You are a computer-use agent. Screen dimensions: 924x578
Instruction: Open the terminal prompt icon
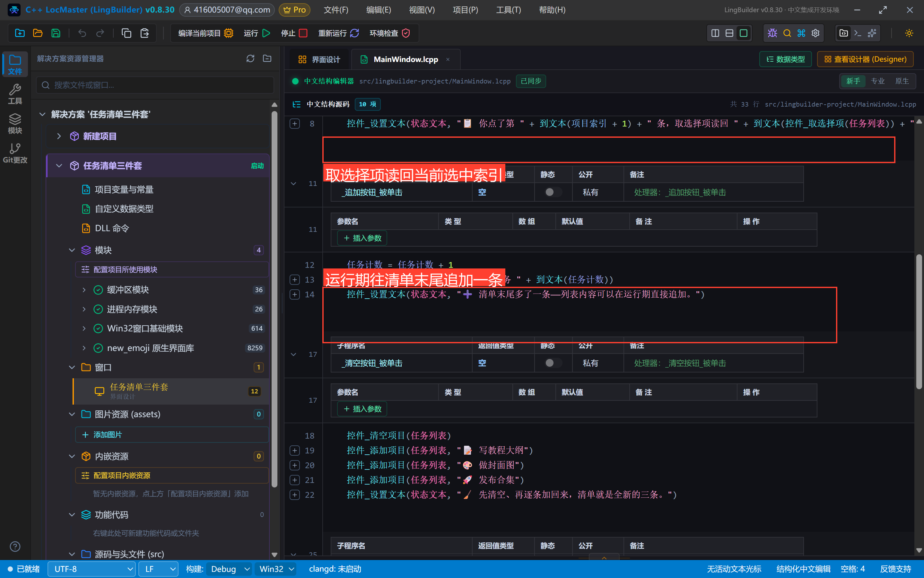[x=858, y=33]
